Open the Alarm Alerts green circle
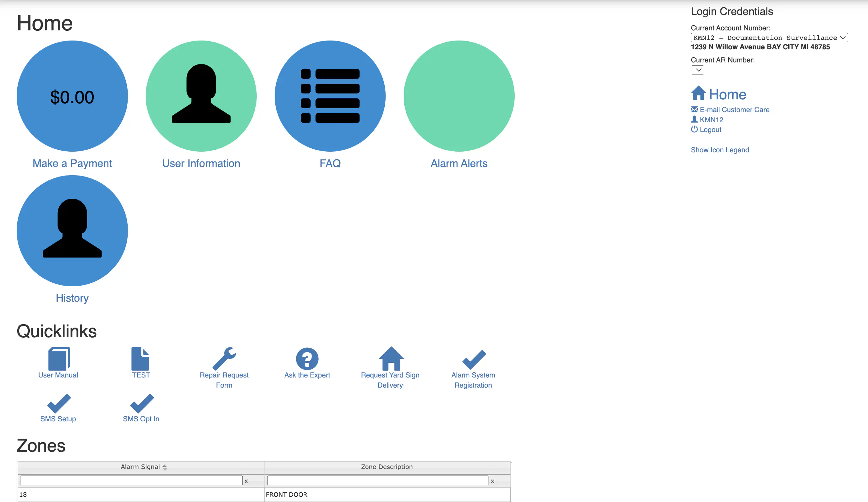Screen dimensions: 868x502 [x=459, y=96]
